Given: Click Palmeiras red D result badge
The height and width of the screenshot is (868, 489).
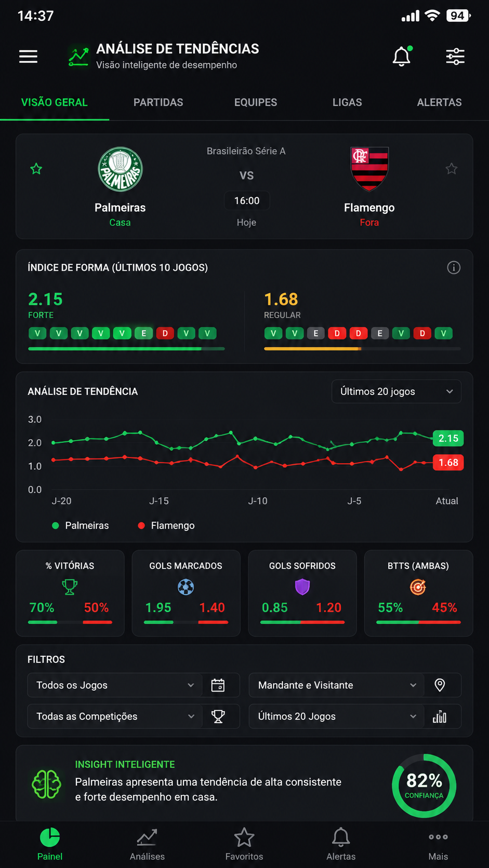Looking at the screenshot, I should pyautogui.click(x=165, y=333).
